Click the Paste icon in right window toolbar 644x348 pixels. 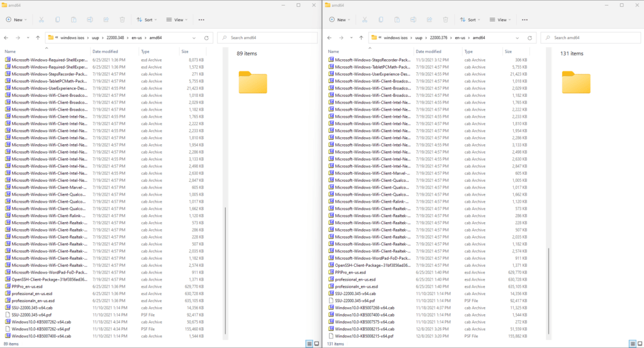pos(397,20)
